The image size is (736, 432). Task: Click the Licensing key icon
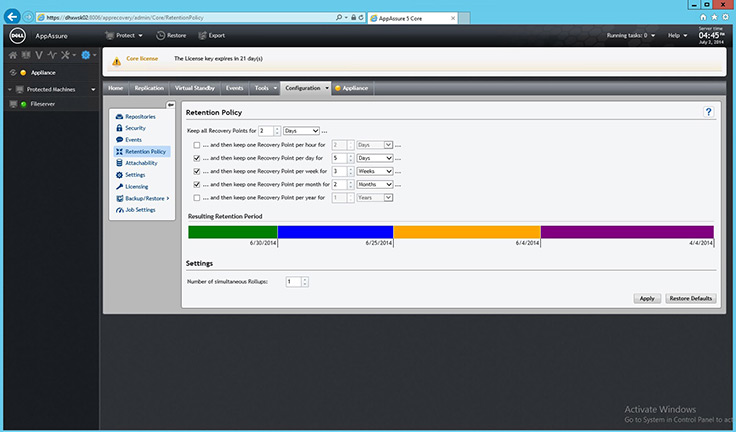[x=119, y=186]
